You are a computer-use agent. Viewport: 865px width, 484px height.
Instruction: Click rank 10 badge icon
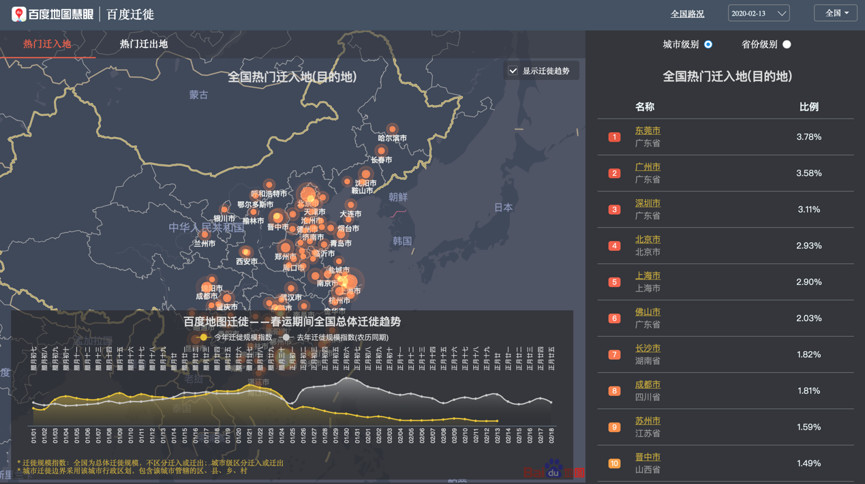tap(614, 463)
